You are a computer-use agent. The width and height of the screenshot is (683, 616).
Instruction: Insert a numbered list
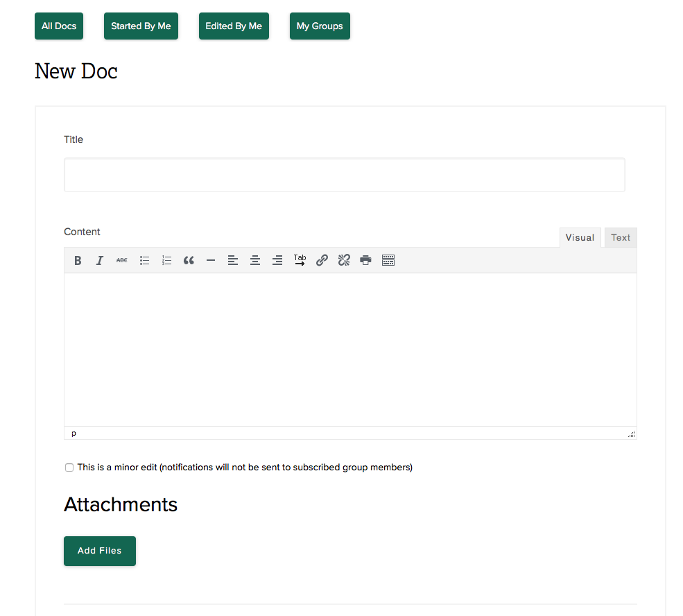[166, 261]
